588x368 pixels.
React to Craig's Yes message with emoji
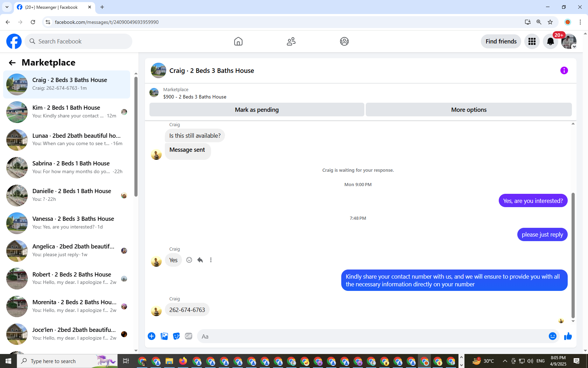[189, 260]
